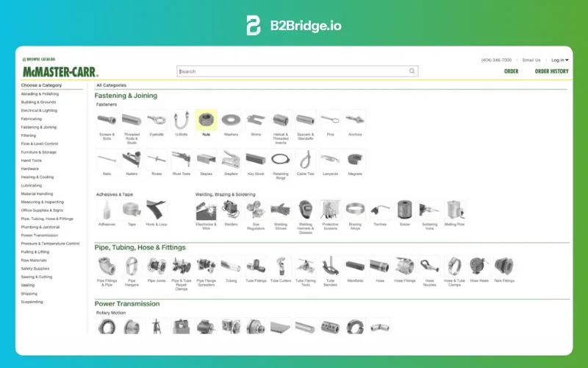The image size is (588, 368).
Task: Click Fastening & Joining section heading
Action: 126,96
